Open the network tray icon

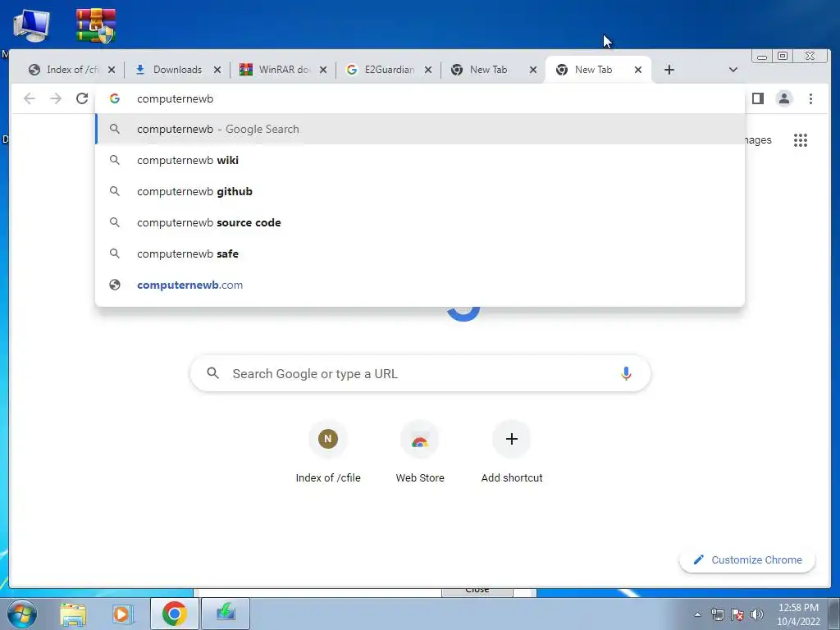pyautogui.click(x=717, y=614)
